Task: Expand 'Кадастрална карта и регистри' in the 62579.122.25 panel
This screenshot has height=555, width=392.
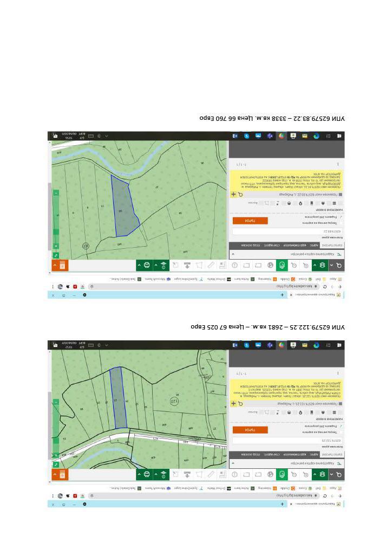Action: 233,464
